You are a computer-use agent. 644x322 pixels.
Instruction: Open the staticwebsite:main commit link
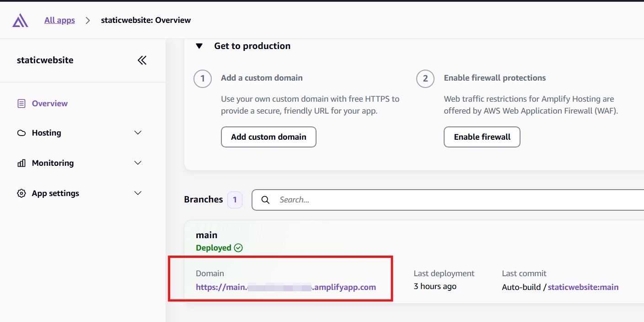point(583,287)
